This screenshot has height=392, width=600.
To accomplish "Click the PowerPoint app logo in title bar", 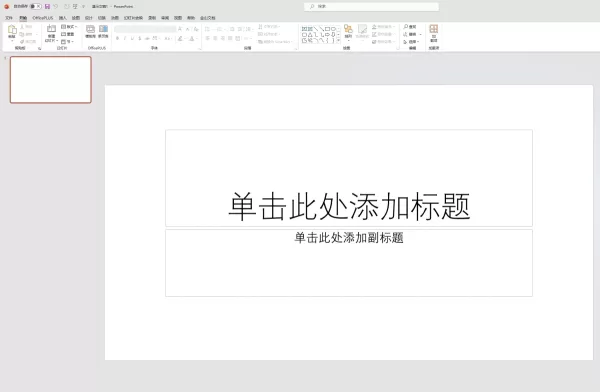I will (x=7, y=7).
